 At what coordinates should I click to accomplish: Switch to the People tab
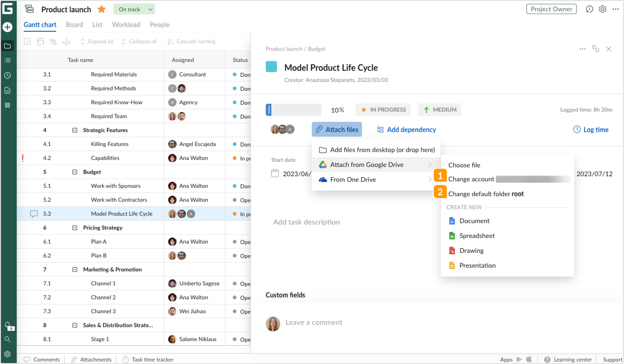159,25
